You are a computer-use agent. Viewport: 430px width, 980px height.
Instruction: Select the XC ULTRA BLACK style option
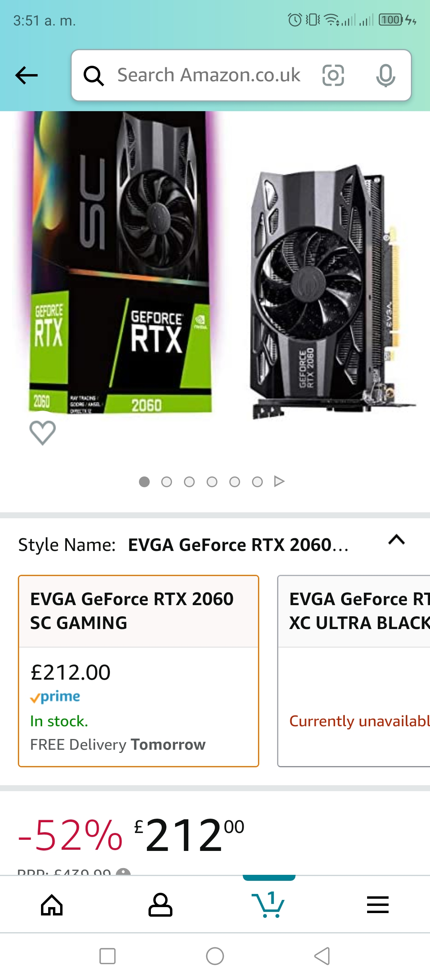tap(354, 671)
